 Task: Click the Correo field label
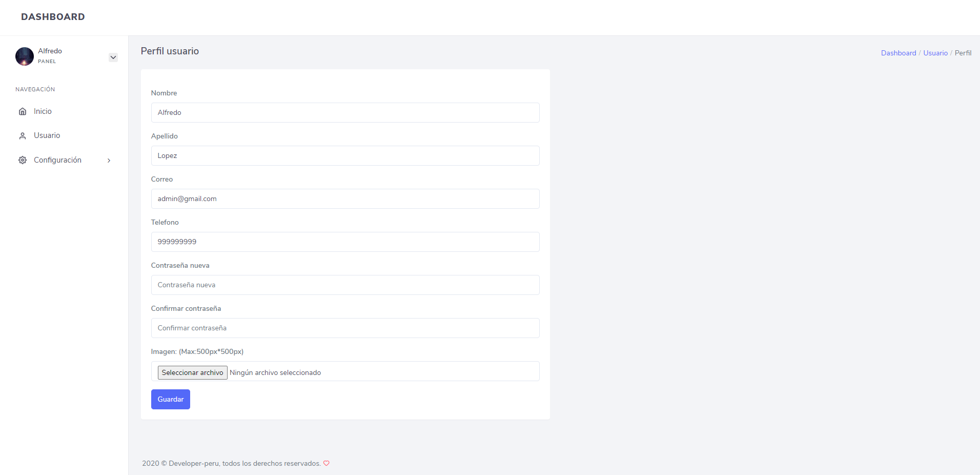(x=162, y=179)
